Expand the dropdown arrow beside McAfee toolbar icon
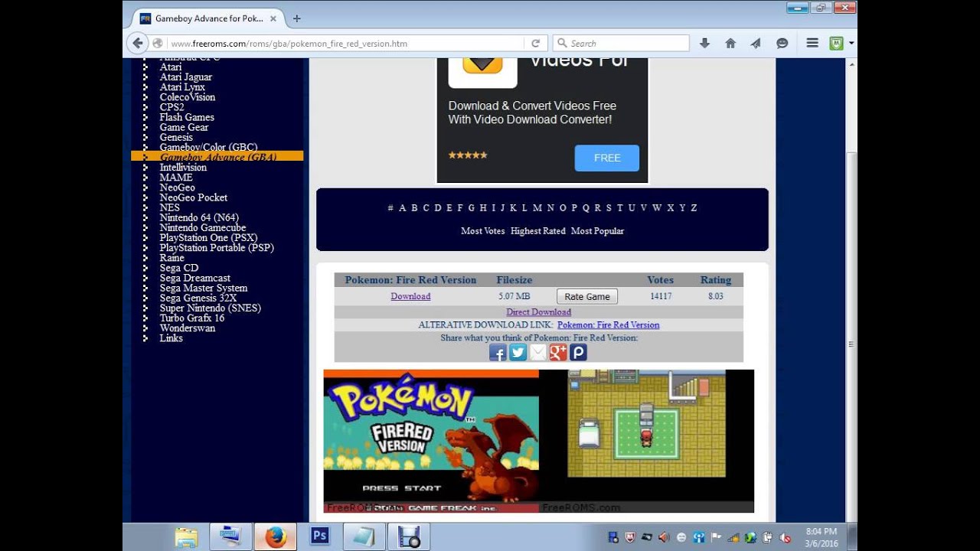Screen dimensions: 980x551 (x=851, y=44)
